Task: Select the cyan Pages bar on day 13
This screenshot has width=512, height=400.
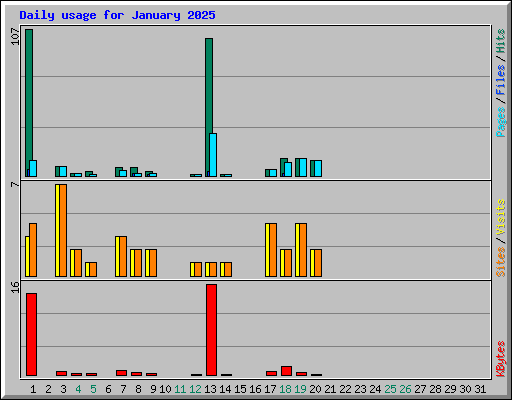Action: (x=213, y=155)
